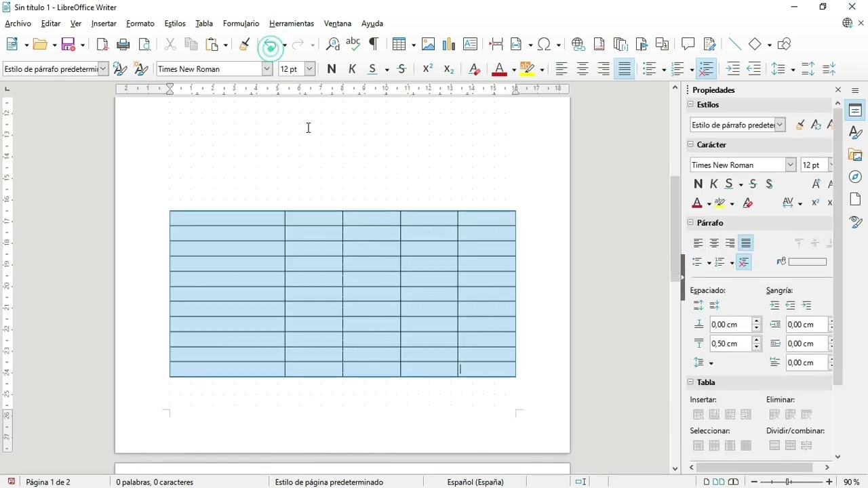Select the Insert Line tool
The width and height of the screenshot is (868, 488).
(735, 45)
